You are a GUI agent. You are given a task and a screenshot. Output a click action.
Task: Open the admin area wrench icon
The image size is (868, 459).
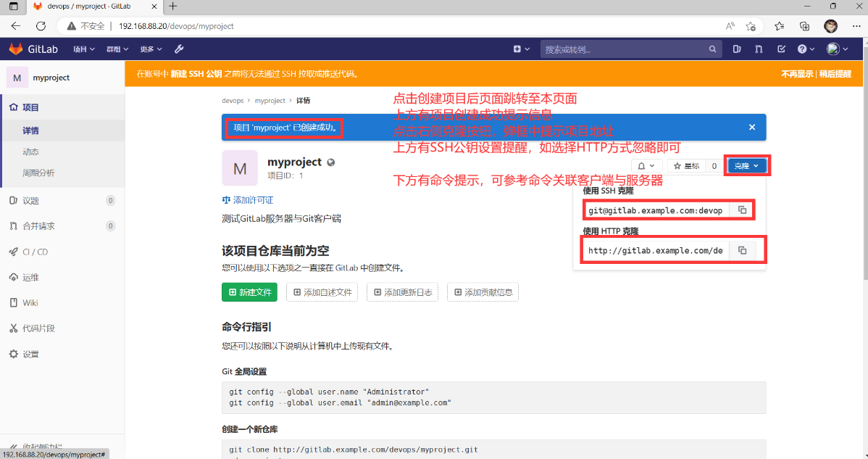coord(179,49)
